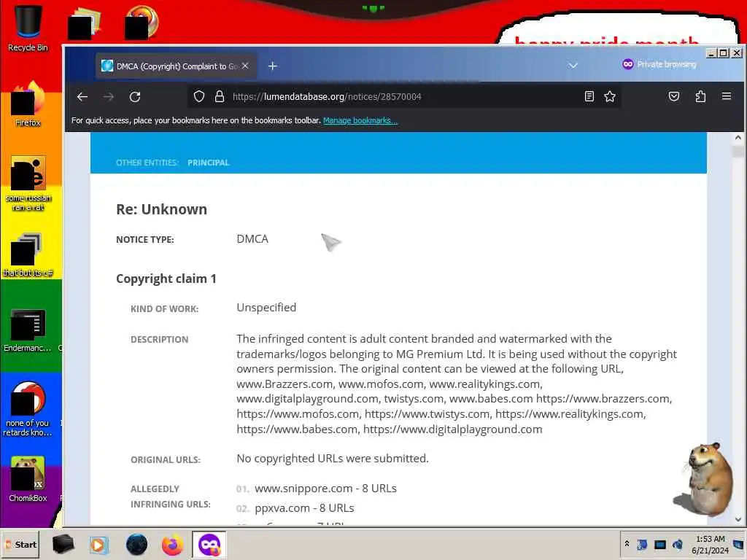Image resolution: width=747 pixels, height=560 pixels.
Task: Open the folder desktop icon beside Recycle Bin
Action: point(85,23)
